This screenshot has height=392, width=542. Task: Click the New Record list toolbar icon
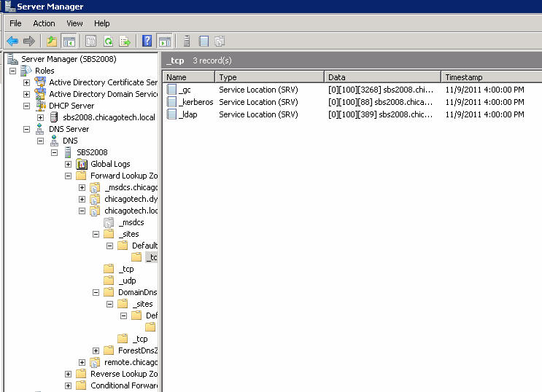(204, 41)
